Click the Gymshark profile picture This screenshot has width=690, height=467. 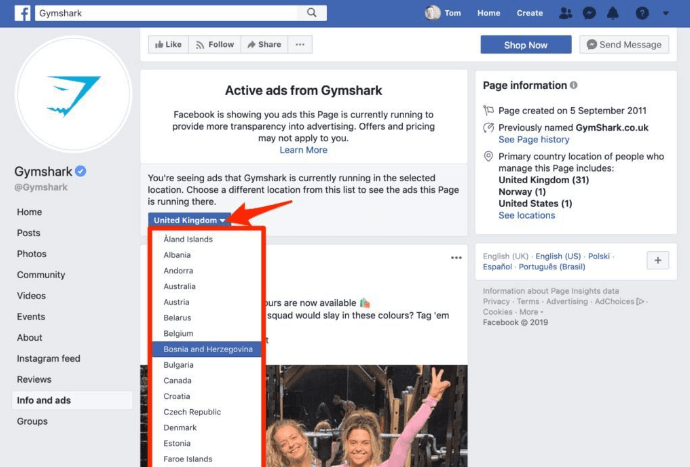(x=73, y=96)
